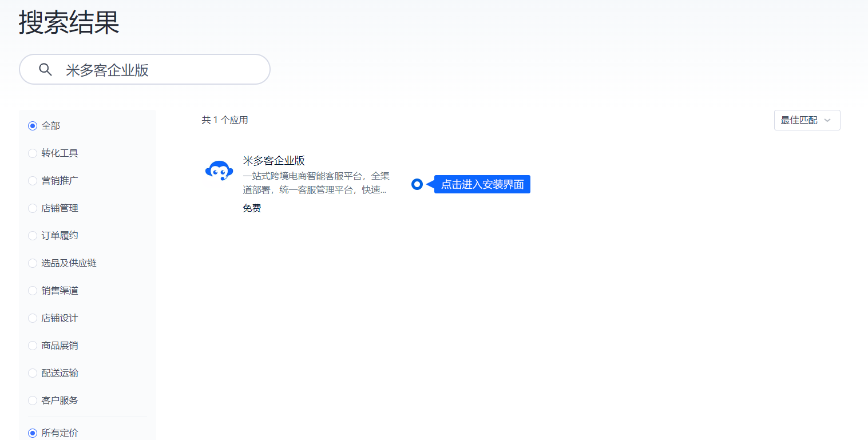Viewport: 868px width, 440px height.
Task: Click into the 米多客企业版 search field
Action: point(160,70)
